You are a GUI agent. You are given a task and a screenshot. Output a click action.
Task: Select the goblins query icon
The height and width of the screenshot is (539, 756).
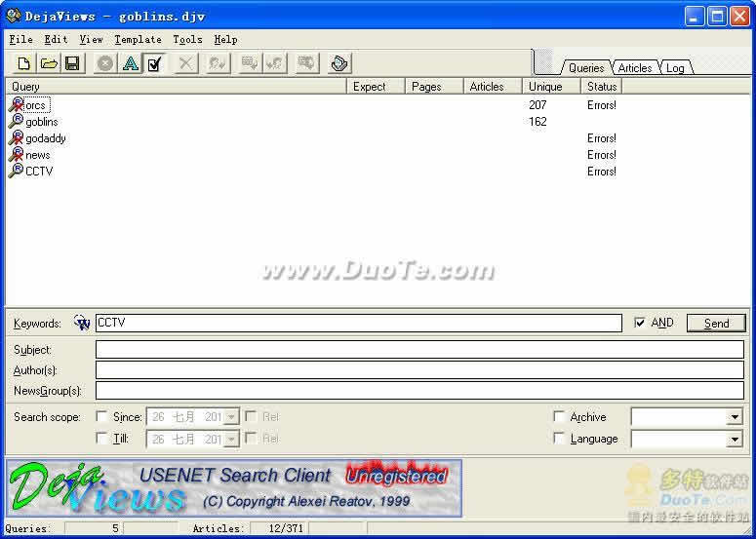tap(16, 122)
